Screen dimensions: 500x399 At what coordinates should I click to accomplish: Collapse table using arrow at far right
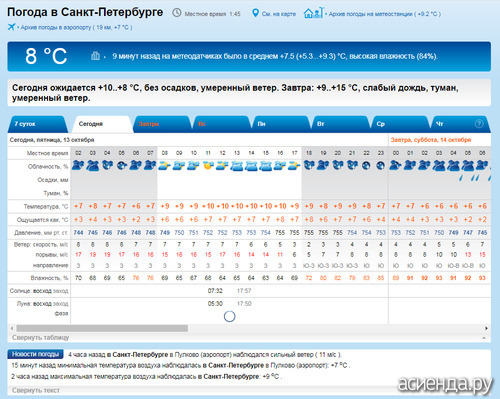484,338
